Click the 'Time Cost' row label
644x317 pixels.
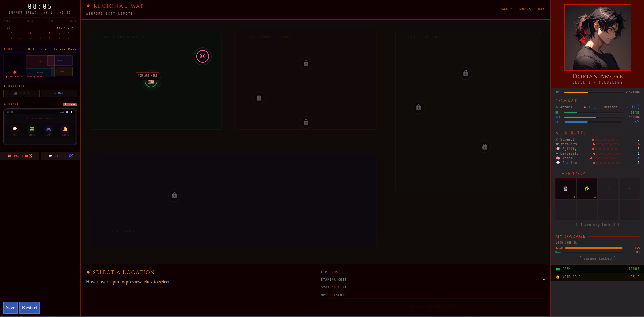coord(330,272)
